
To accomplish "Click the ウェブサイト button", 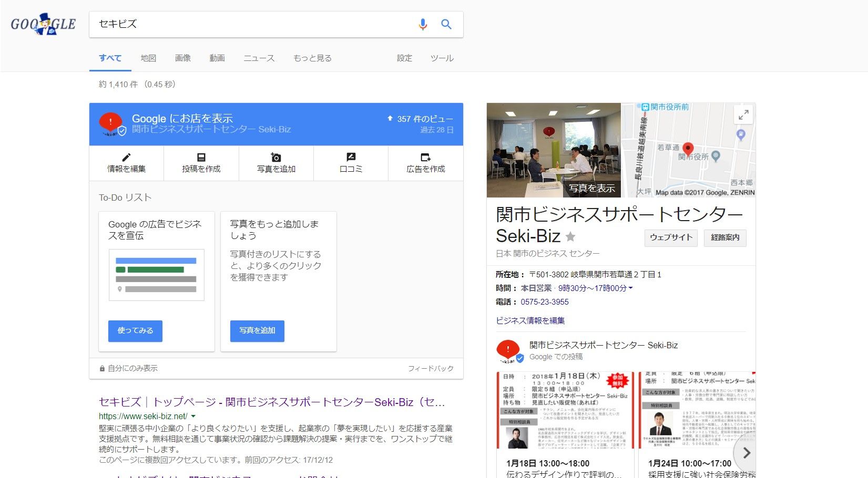I will [x=671, y=237].
